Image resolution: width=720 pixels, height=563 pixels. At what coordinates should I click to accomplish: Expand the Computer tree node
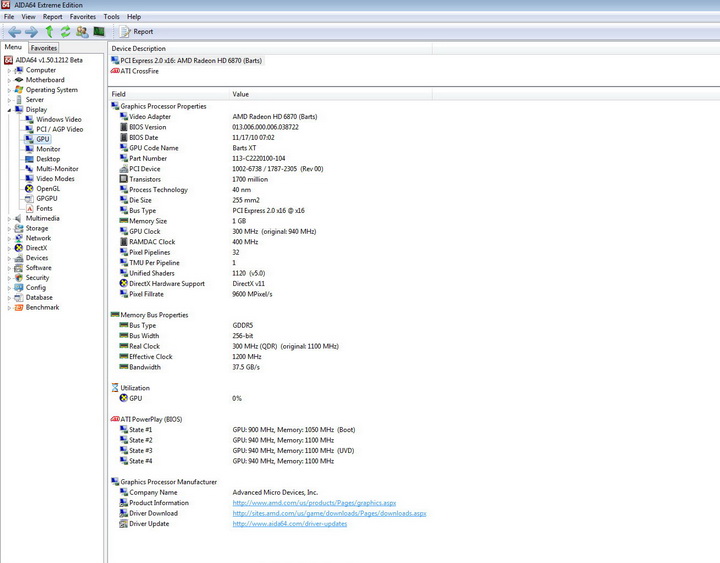coord(9,70)
